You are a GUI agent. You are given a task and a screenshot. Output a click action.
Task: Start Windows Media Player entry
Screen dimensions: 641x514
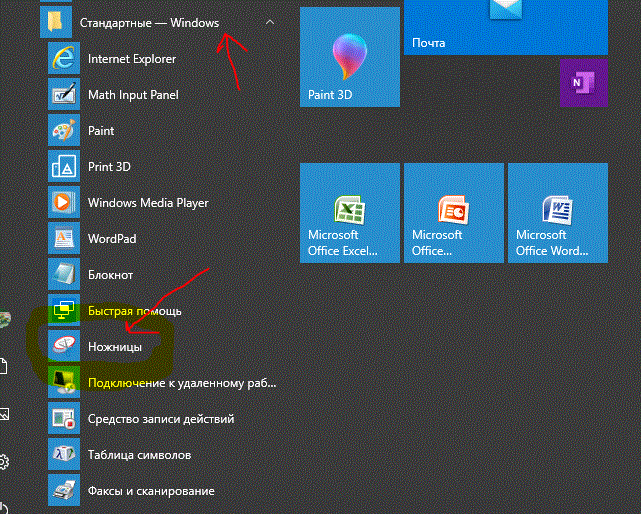pos(148,203)
